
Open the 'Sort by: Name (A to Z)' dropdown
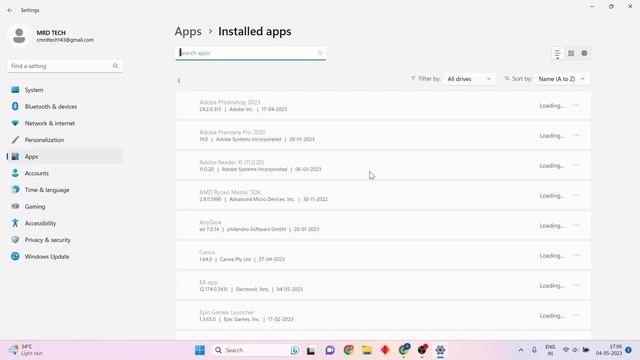[562, 79]
